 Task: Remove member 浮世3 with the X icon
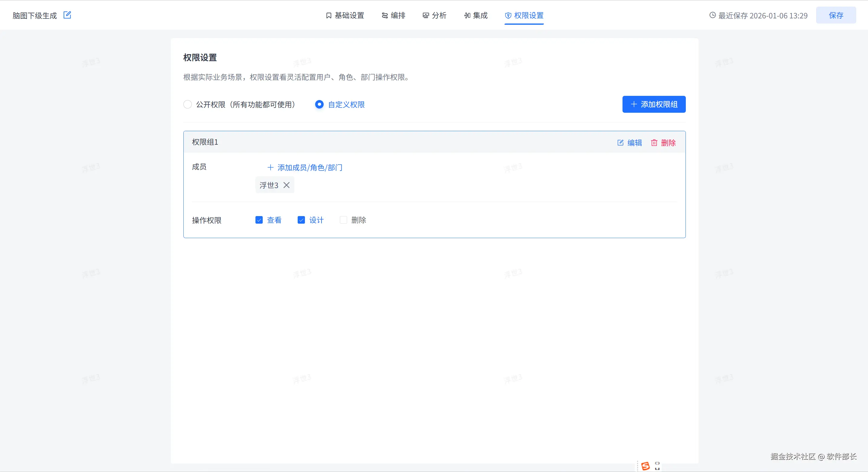(287, 185)
